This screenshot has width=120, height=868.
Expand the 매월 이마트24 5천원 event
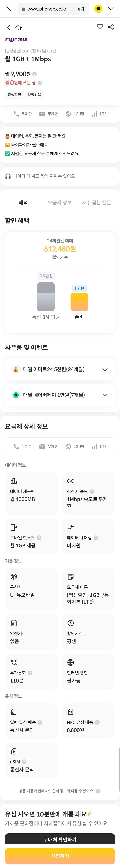point(105,369)
